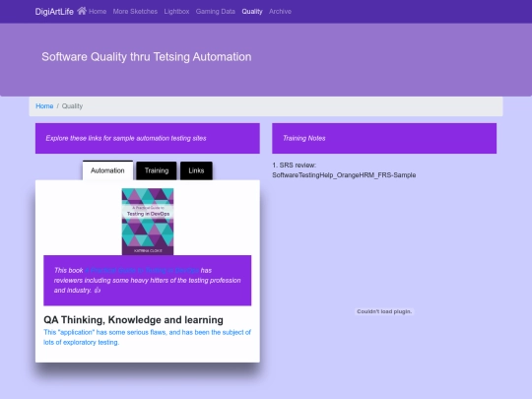This screenshot has width=532, height=399.
Task: Select the Quality nav item
Action: pyautogui.click(x=252, y=12)
